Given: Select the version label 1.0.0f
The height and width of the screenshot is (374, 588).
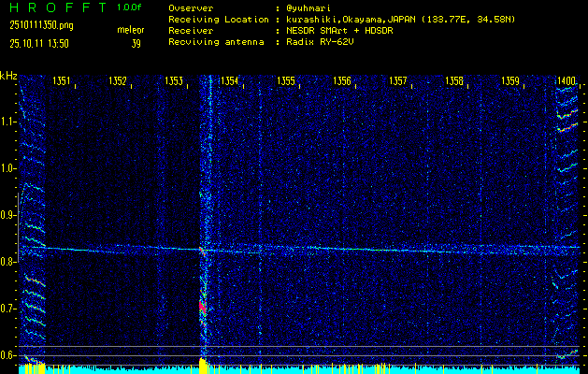Looking at the screenshot, I should [129, 7].
